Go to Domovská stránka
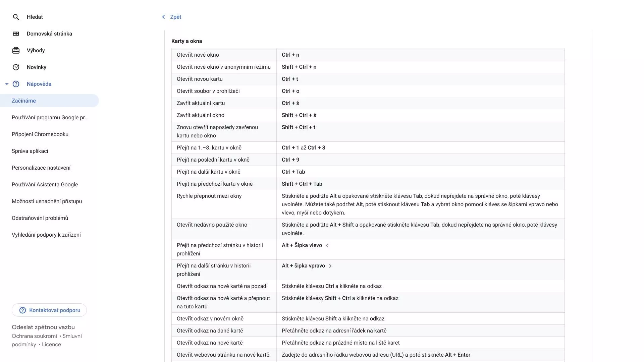The width and height of the screenshot is (644, 362). coord(49,34)
